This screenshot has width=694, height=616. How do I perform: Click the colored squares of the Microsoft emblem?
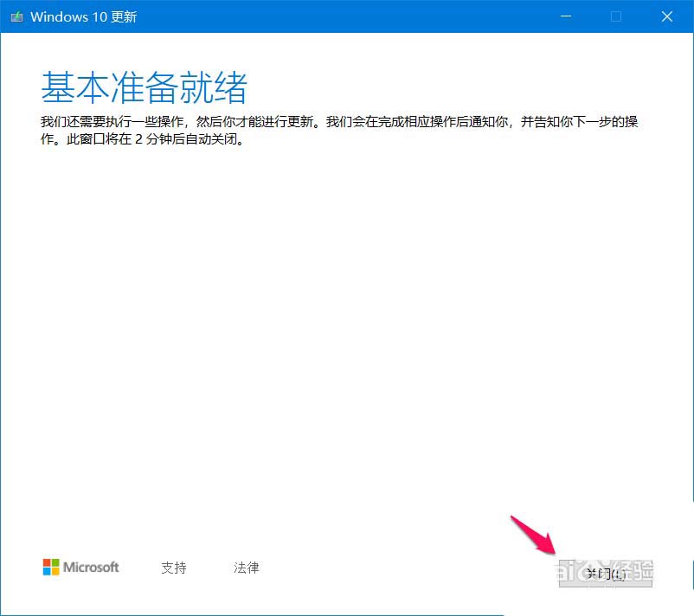coord(49,567)
